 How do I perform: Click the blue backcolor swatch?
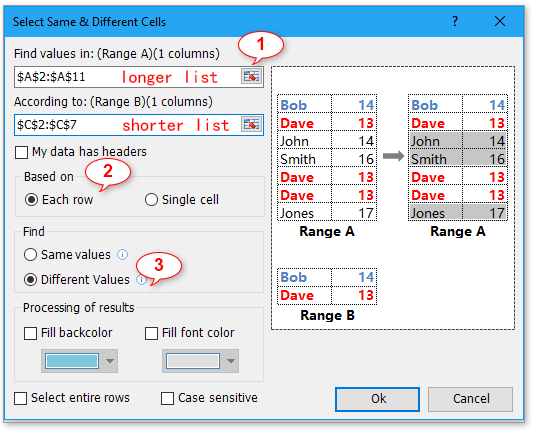coord(72,361)
